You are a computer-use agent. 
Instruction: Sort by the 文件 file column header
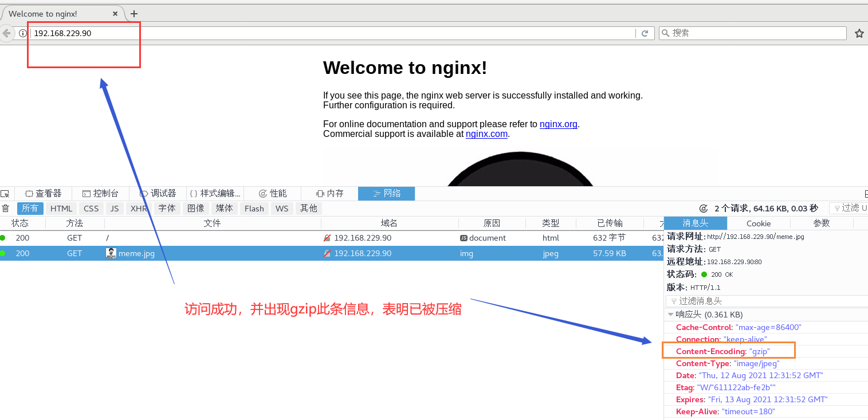(x=212, y=223)
